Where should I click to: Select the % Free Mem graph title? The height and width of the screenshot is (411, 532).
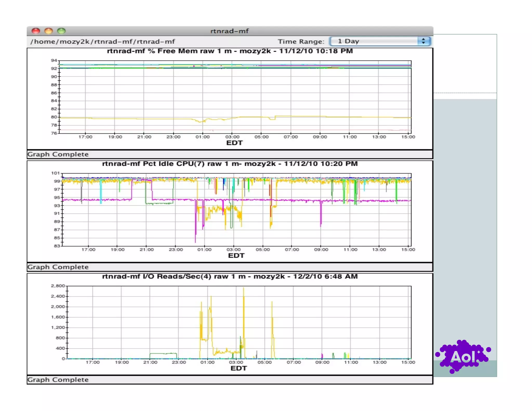point(230,51)
